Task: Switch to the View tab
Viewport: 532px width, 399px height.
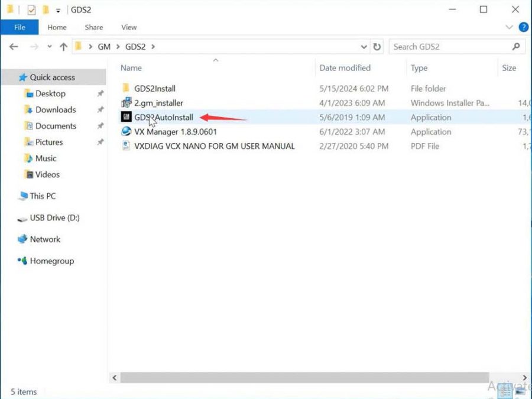Action: coord(129,27)
